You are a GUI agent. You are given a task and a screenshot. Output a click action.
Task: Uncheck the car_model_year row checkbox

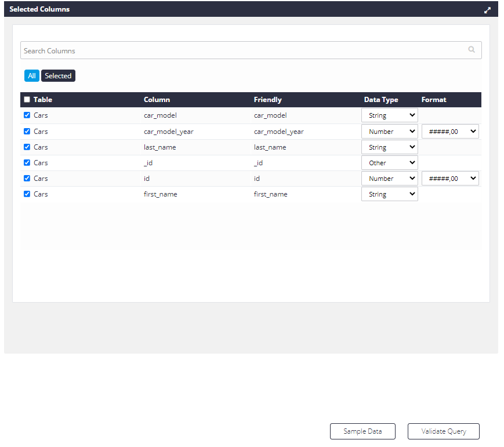coord(27,131)
